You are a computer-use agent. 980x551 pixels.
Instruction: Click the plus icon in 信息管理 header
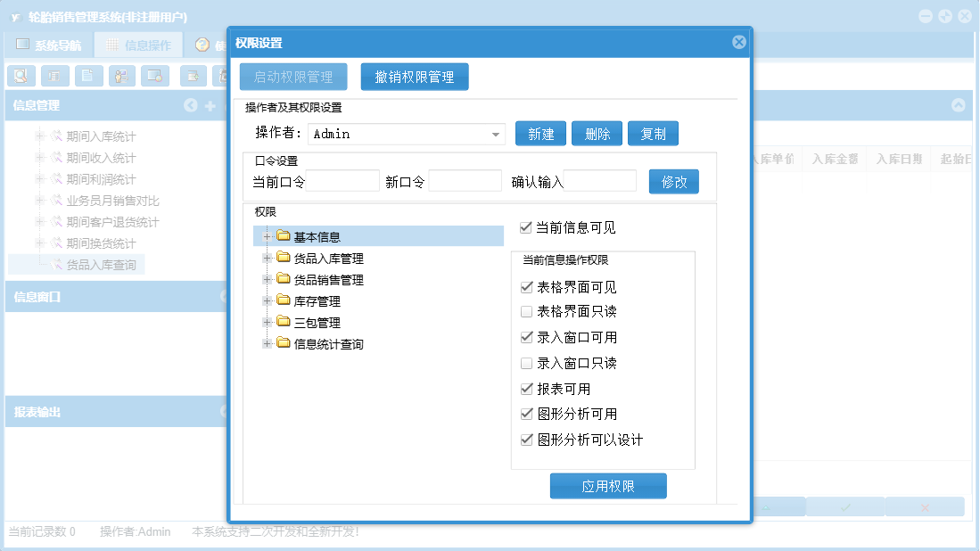(x=210, y=106)
